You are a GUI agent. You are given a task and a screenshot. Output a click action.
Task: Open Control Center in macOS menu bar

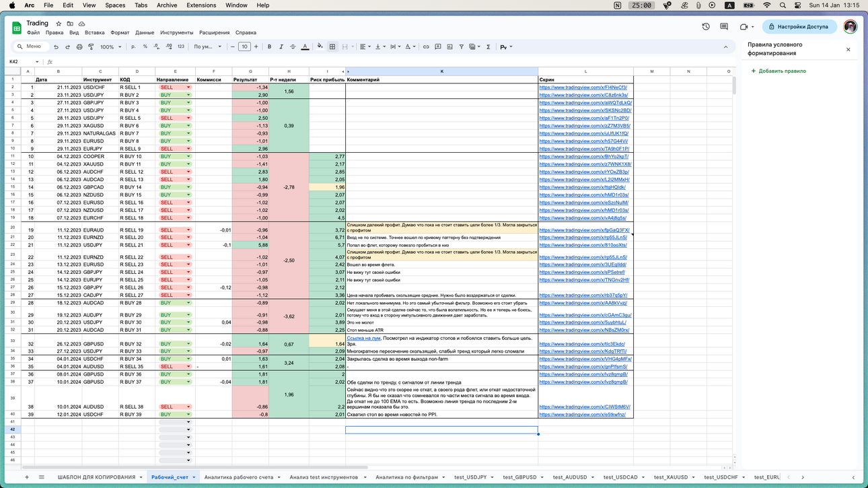[x=798, y=5]
